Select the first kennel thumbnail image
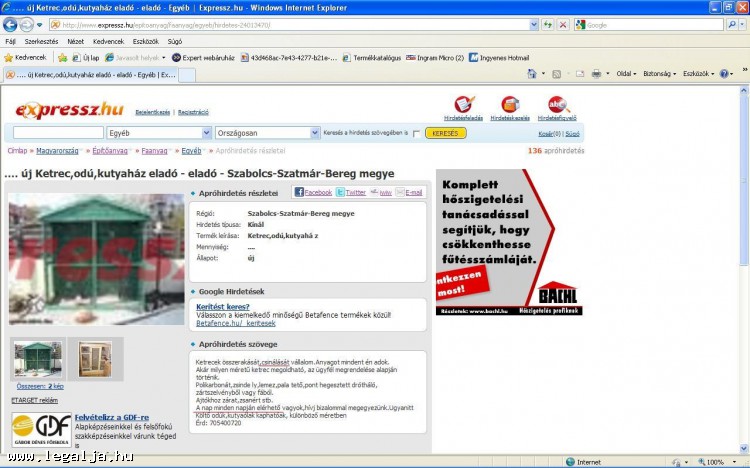 [x=36, y=359]
